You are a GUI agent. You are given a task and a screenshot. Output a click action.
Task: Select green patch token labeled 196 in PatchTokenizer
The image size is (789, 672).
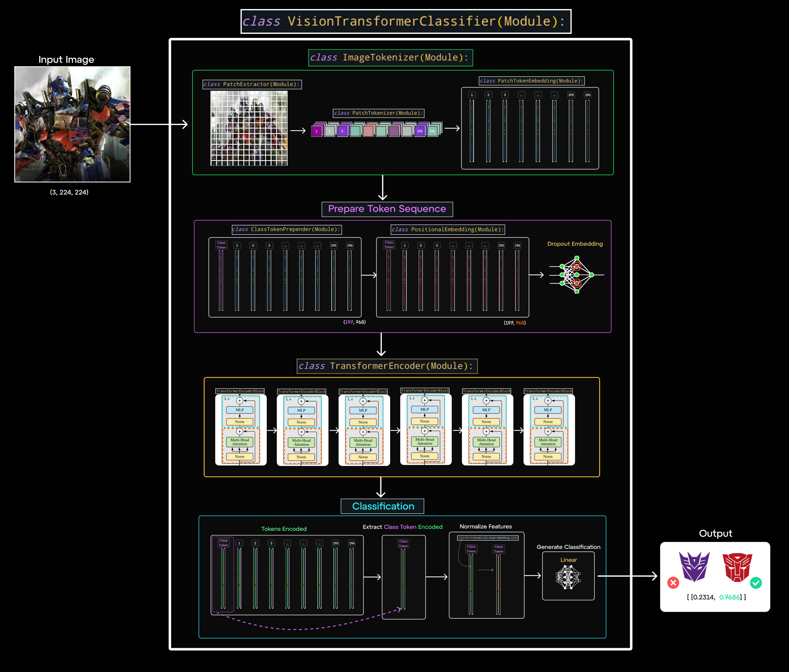(x=432, y=131)
